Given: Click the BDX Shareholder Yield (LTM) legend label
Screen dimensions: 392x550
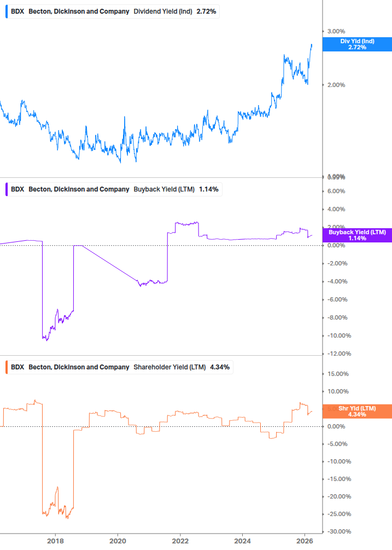Looking at the screenshot, I should [x=119, y=367].
